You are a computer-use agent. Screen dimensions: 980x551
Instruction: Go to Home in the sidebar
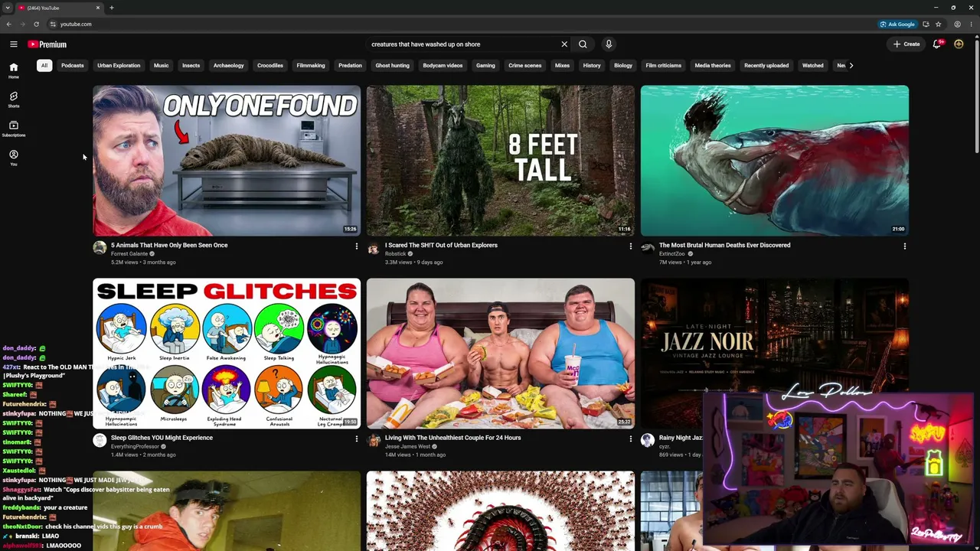(x=13, y=70)
